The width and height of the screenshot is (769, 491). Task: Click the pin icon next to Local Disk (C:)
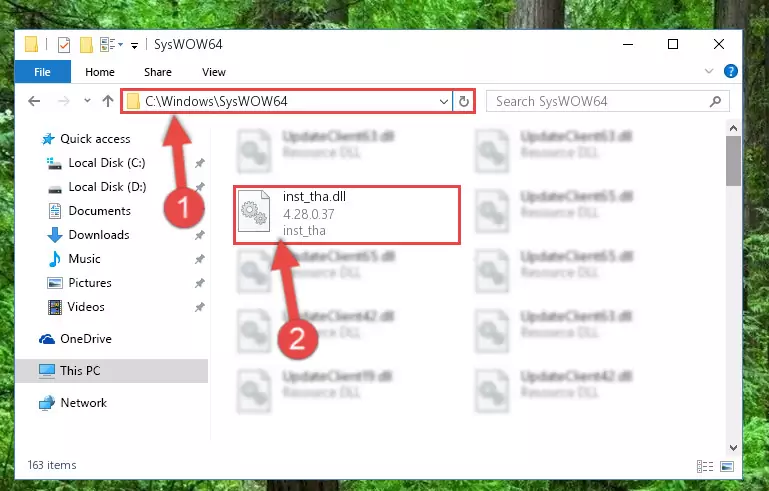click(200, 163)
